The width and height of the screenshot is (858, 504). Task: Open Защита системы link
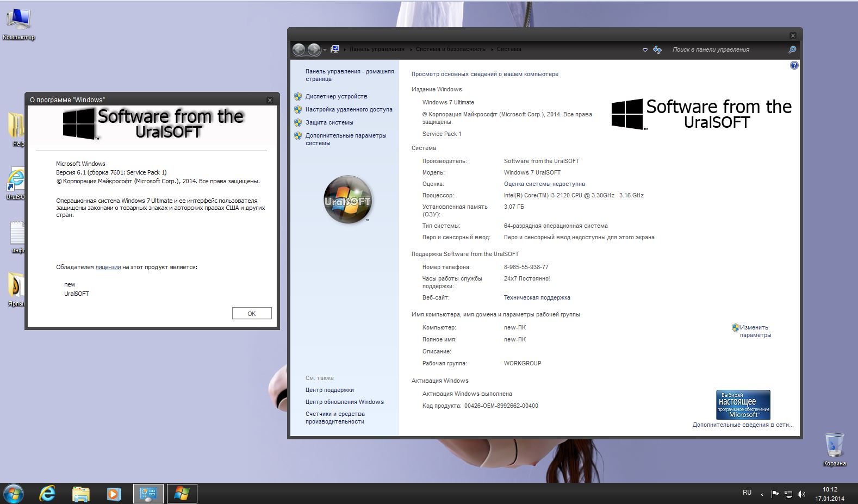(x=329, y=122)
